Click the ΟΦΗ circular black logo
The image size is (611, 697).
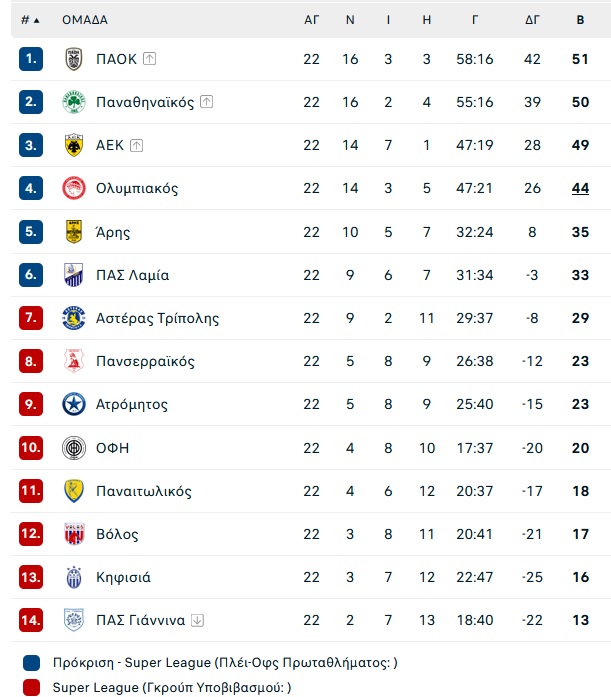point(74,448)
